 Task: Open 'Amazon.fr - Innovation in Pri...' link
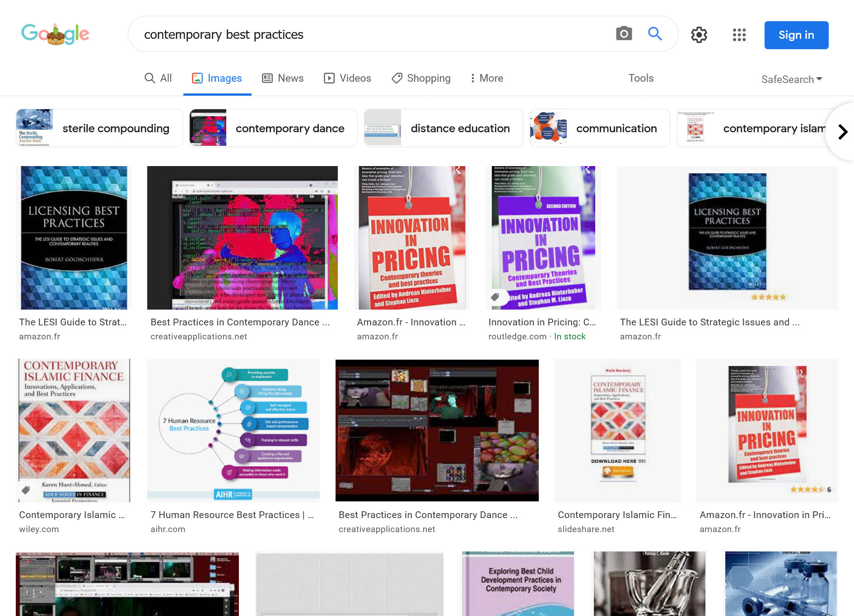(765, 515)
